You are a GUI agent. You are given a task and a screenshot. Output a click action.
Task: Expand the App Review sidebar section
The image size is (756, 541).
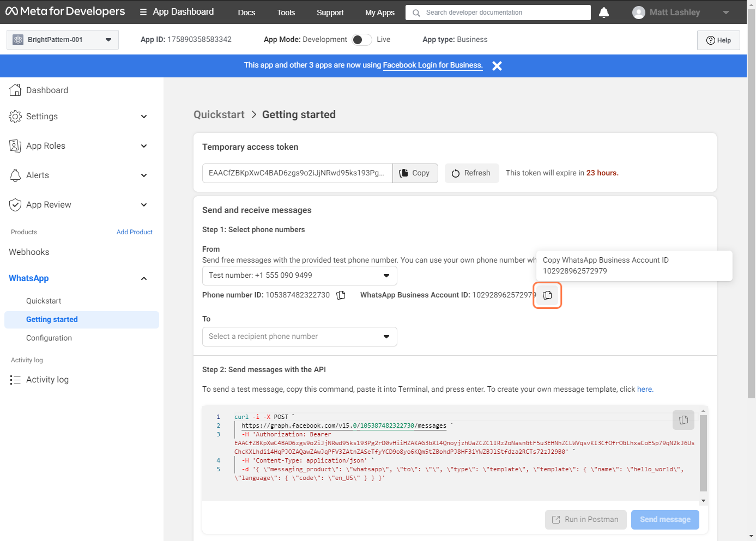(144, 205)
